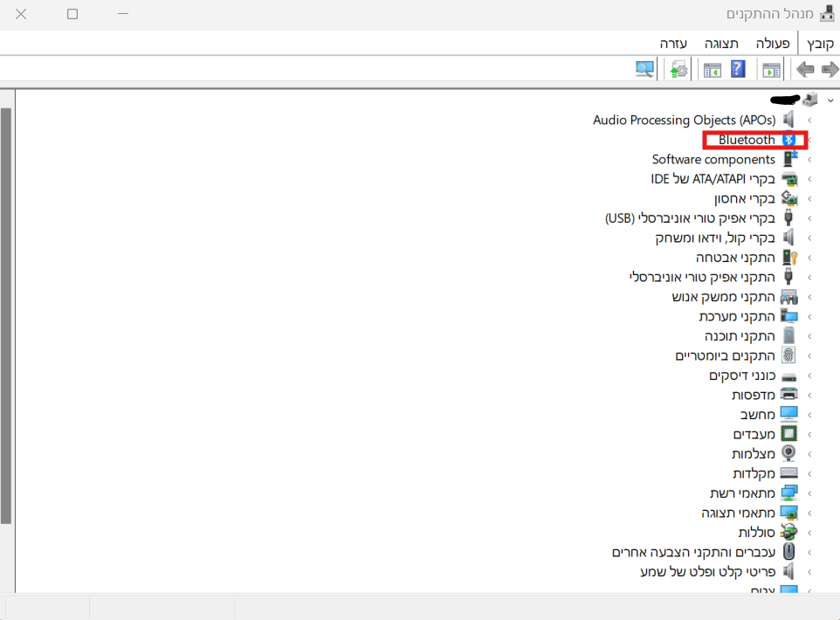The image size is (840, 620).
Task: Expand the Bluetooth category chevron
Action: (809, 140)
